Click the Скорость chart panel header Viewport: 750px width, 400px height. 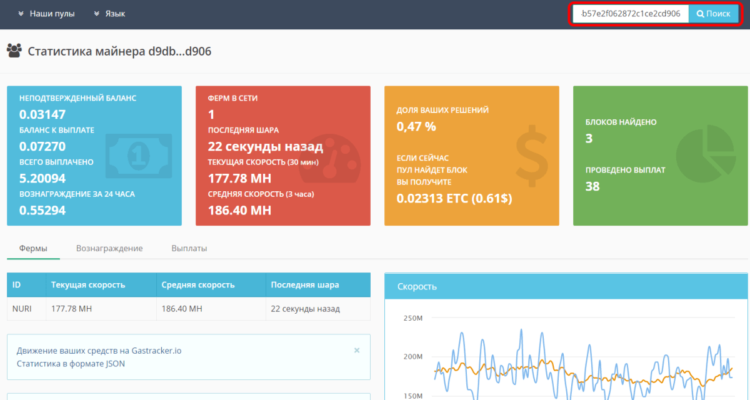[565, 286]
